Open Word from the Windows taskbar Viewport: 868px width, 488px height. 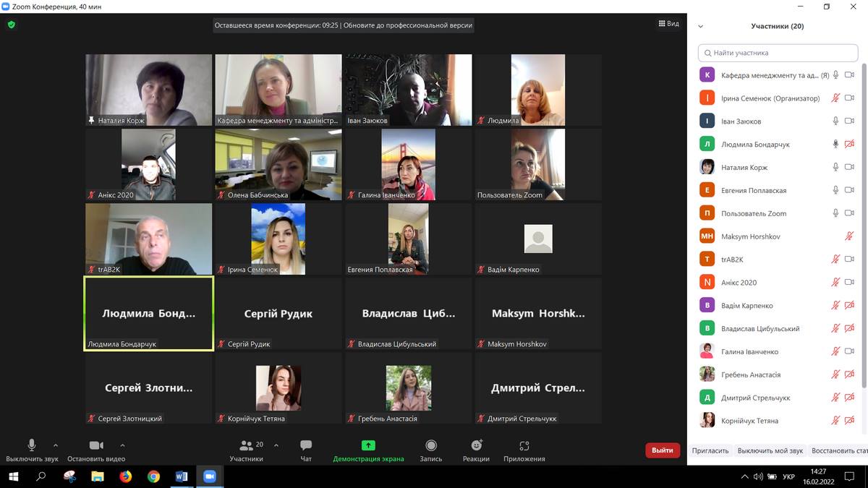pyautogui.click(x=182, y=476)
